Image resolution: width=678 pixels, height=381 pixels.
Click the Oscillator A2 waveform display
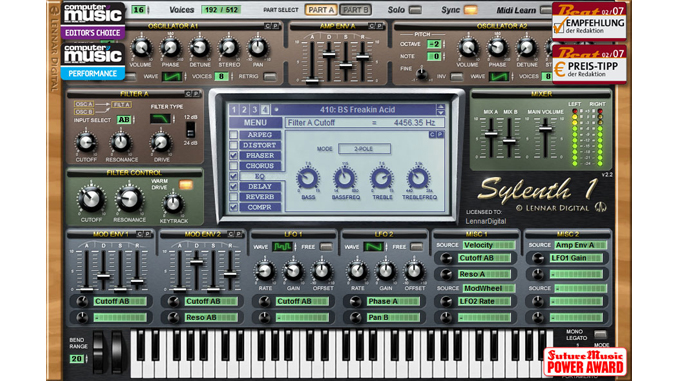point(499,77)
